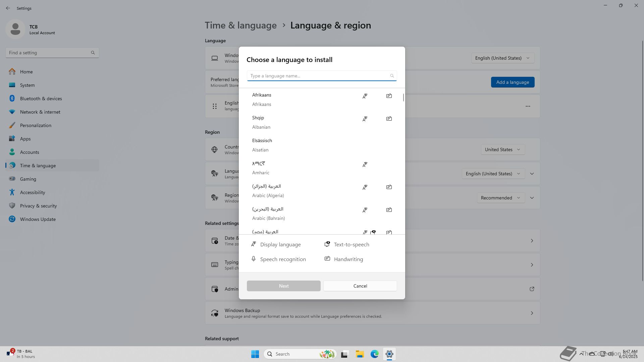
Task: Click the Windows Start button
Action: point(255,354)
